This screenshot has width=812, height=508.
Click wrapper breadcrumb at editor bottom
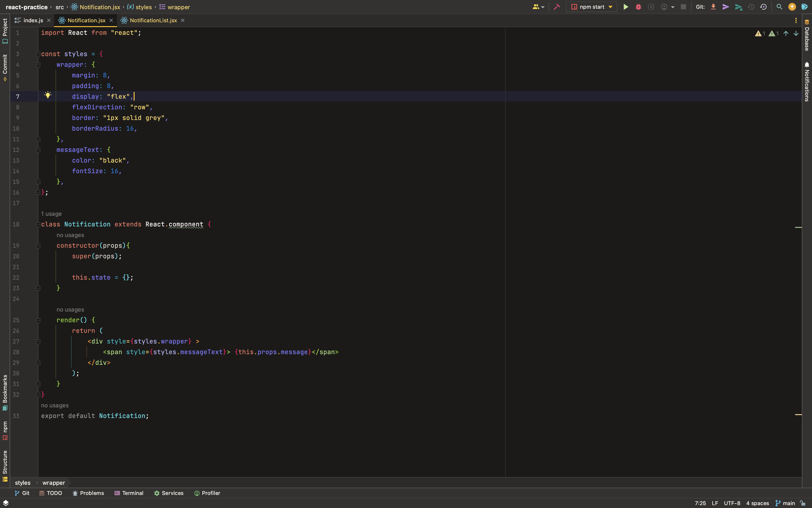pos(54,483)
